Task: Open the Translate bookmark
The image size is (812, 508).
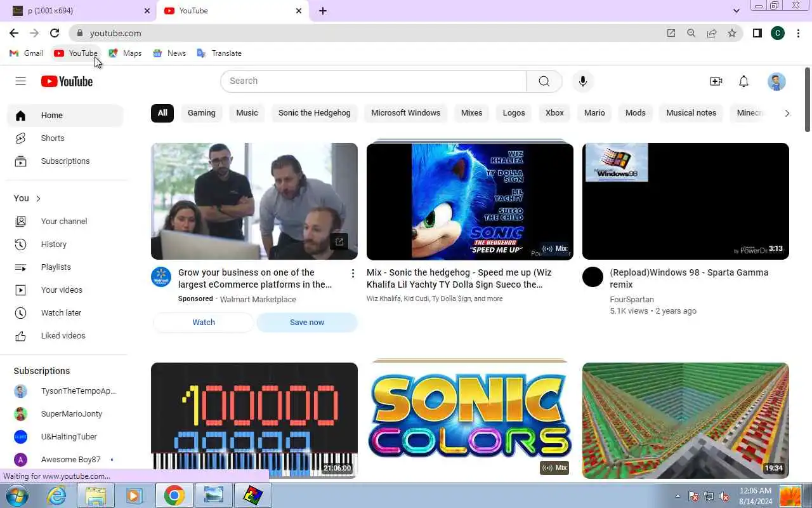Action: 219,53
